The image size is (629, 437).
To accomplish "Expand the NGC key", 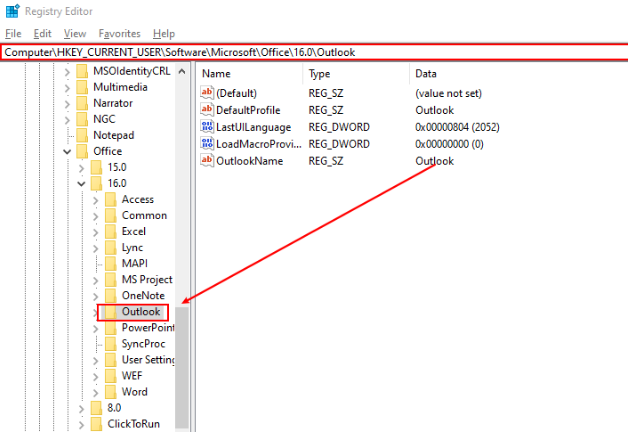I will [x=67, y=120].
